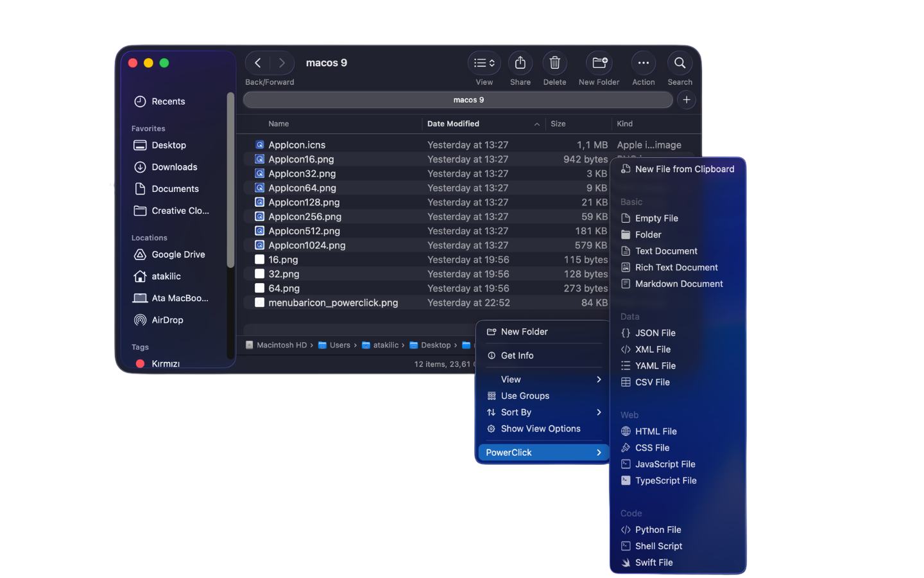Viewport: 924px width, 578px height.
Task: Expand the View submenu in the context menu
Action: (x=509, y=379)
